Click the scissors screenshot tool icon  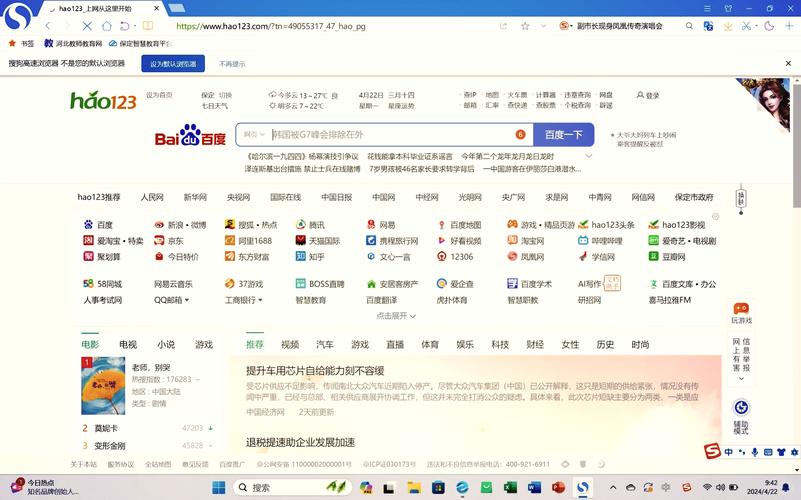click(x=746, y=26)
